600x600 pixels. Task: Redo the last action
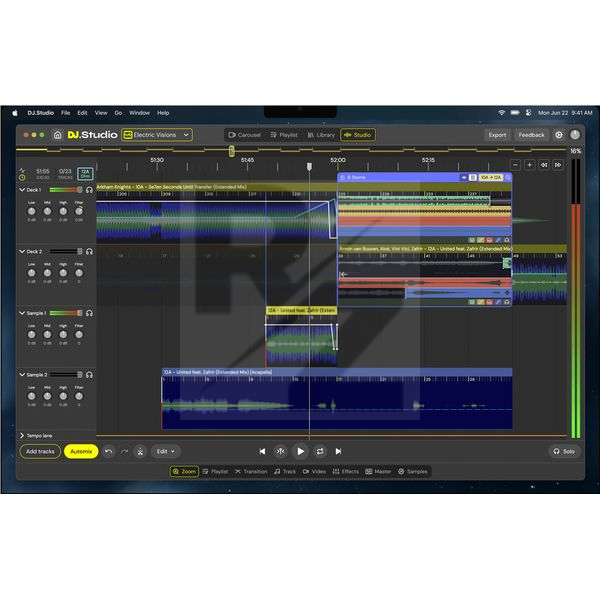(124, 452)
